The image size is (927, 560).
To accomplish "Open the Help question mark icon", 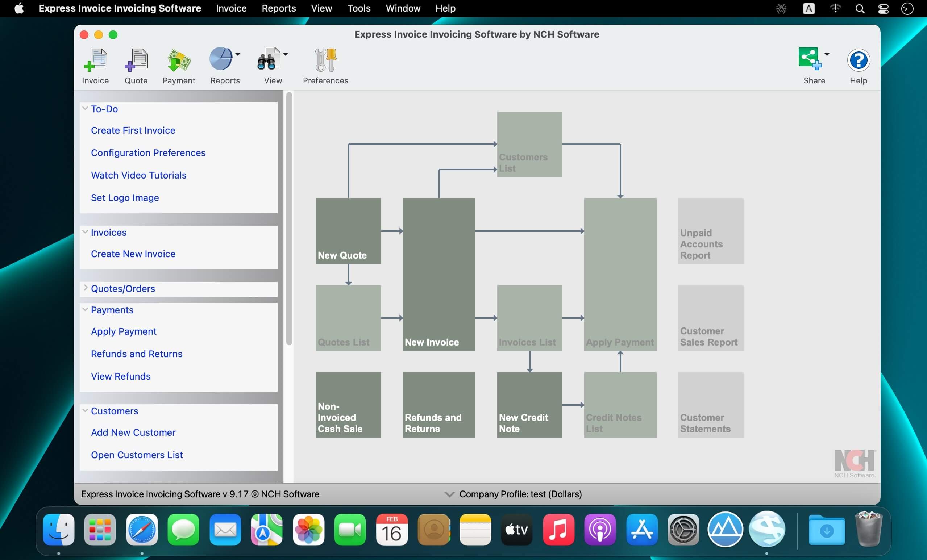I will point(858,60).
